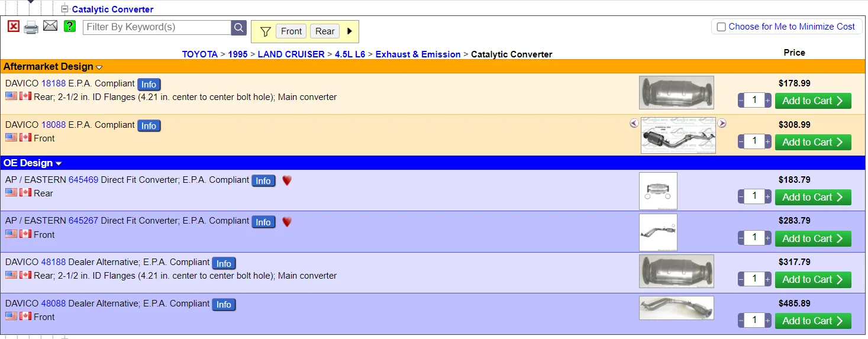Open Exhaust & Emission breadcrumb
868x339 pixels.
(418, 54)
